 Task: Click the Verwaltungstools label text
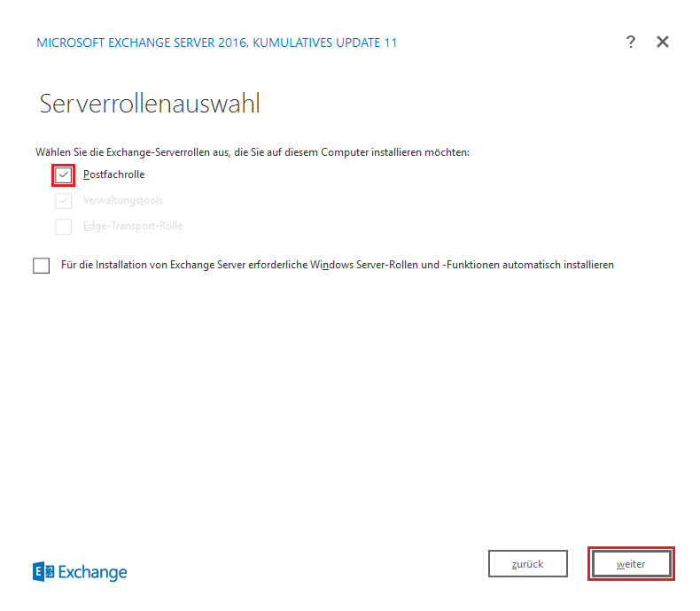tap(123, 201)
